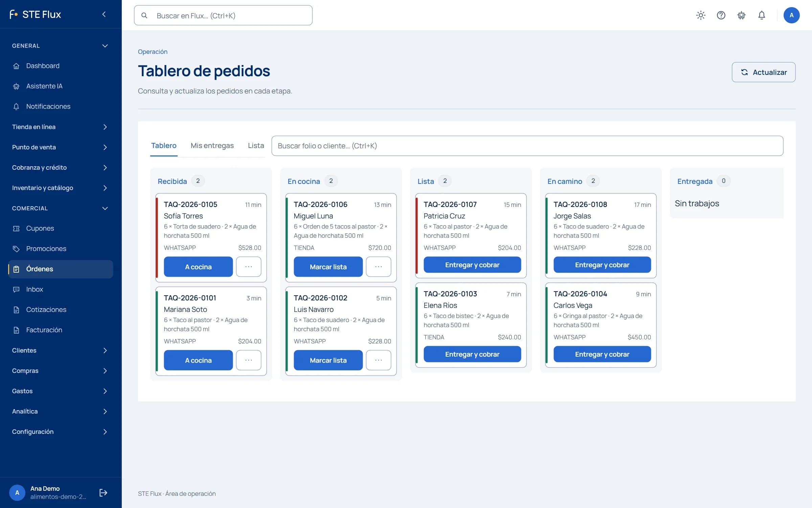The width and height of the screenshot is (812, 508).
Task: Click the logout icon next to Ana Demo
Action: pyautogui.click(x=103, y=492)
